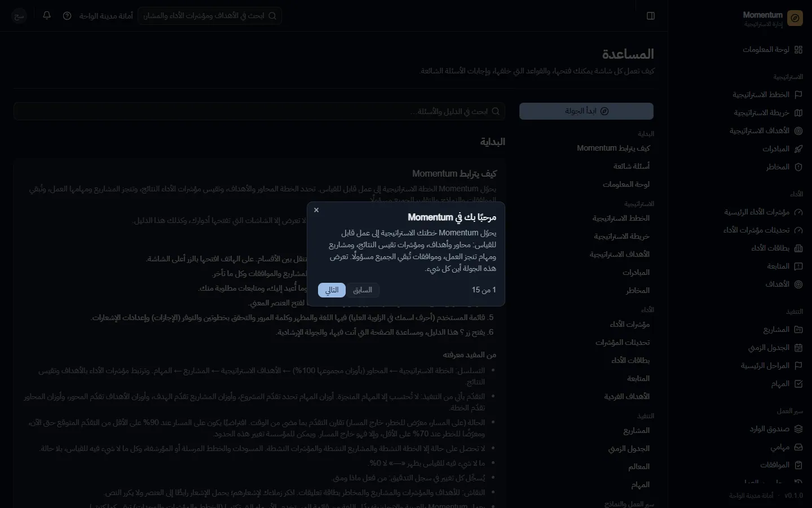Click the inbox icon next to مهامي

click(798, 447)
